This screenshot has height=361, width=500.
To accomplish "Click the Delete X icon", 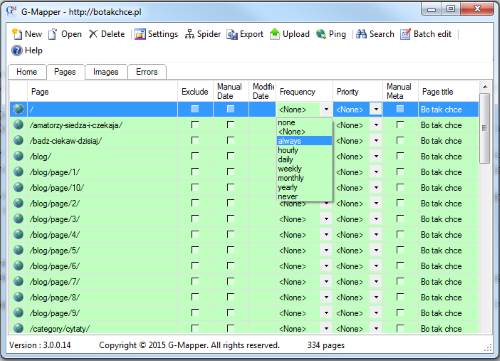I will tap(93, 34).
